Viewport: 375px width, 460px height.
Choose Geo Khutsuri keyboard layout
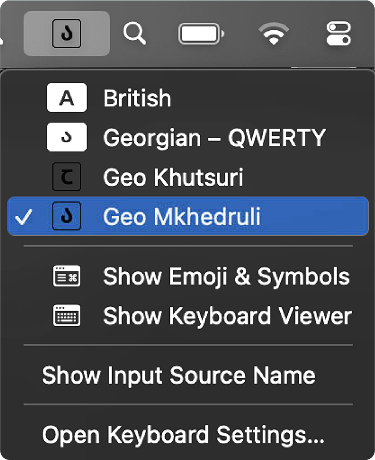[188, 177]
